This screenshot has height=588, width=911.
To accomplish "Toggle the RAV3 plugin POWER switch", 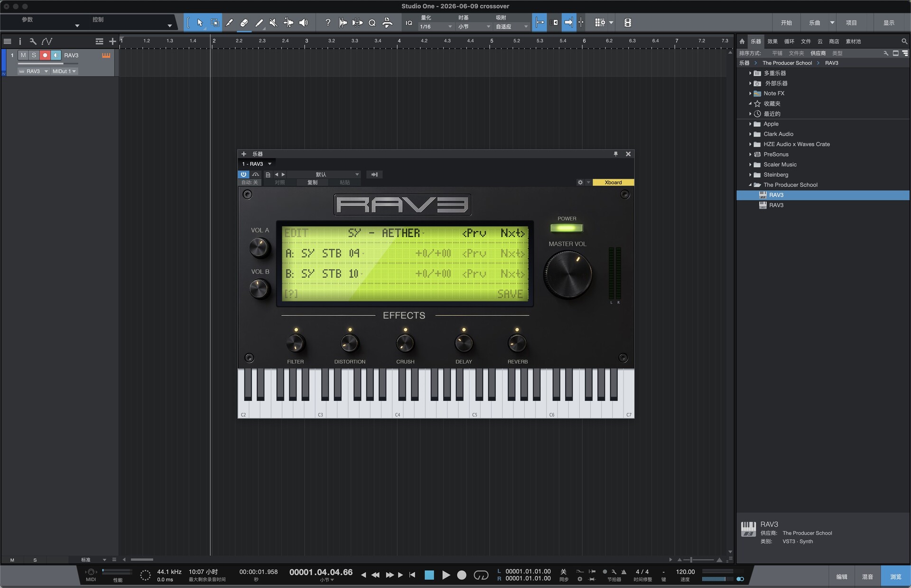I will tap(567, 228).
